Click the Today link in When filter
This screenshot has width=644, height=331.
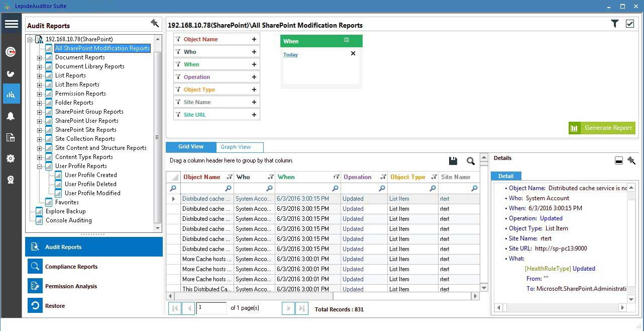(290, 54)
